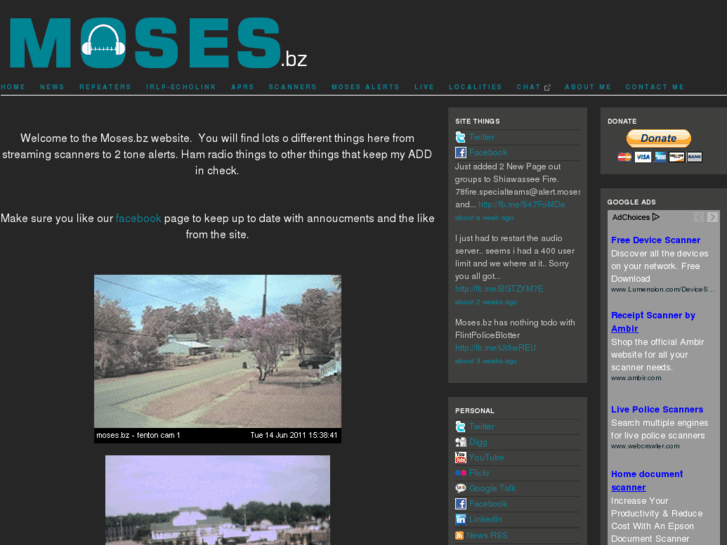
Task: Click the Flickr dots icon
Action: pos(460,473)
